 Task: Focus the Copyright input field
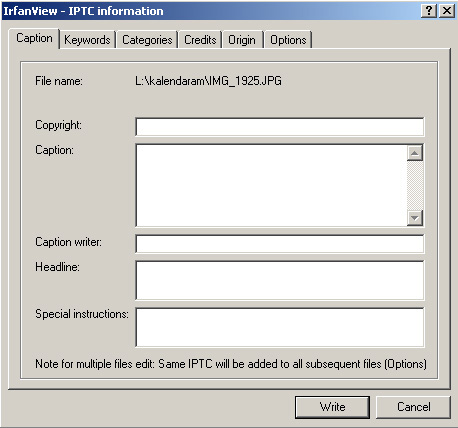(x=280, y=127)
